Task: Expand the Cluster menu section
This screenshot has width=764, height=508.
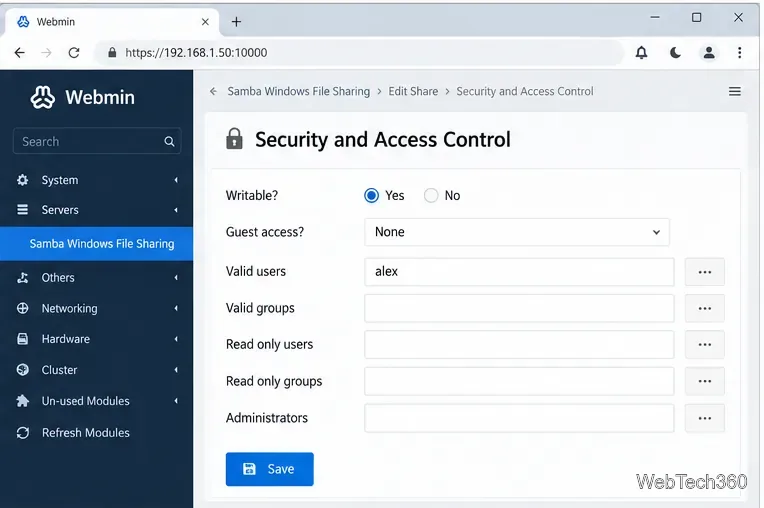Action: 176,370
